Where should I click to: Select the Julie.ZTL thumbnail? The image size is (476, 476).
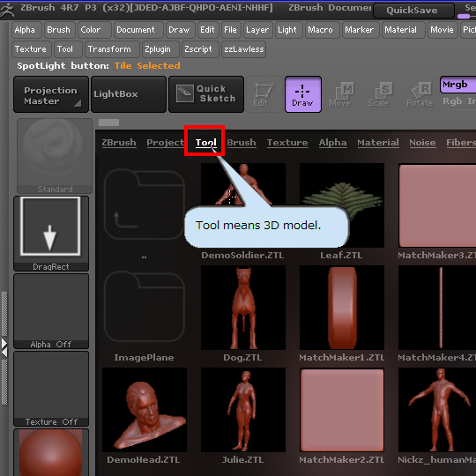pos(243,410)
